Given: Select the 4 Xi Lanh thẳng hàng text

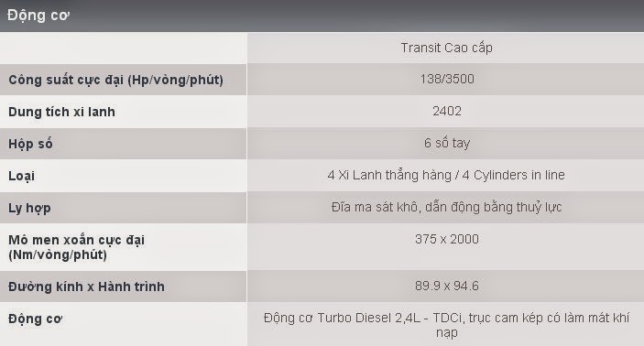Looking at the screenshot, I should coord(389,175).
